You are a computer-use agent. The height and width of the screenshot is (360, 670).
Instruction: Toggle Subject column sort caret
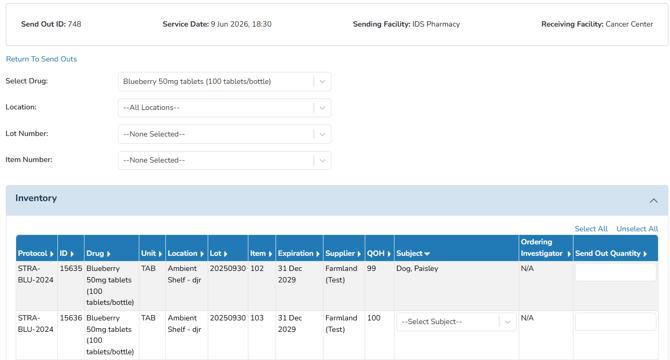point(427,254)
